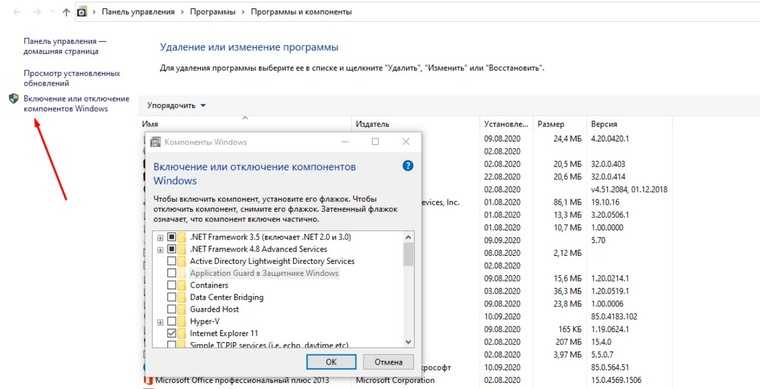Open chevron after Панель управления breadcrumb
760x389 pixels.
pos(182,12)
